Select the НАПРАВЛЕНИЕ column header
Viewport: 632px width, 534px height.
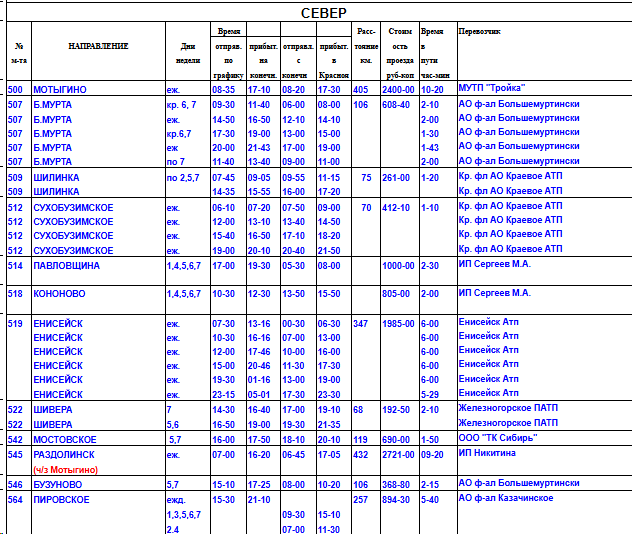[98, 46]
